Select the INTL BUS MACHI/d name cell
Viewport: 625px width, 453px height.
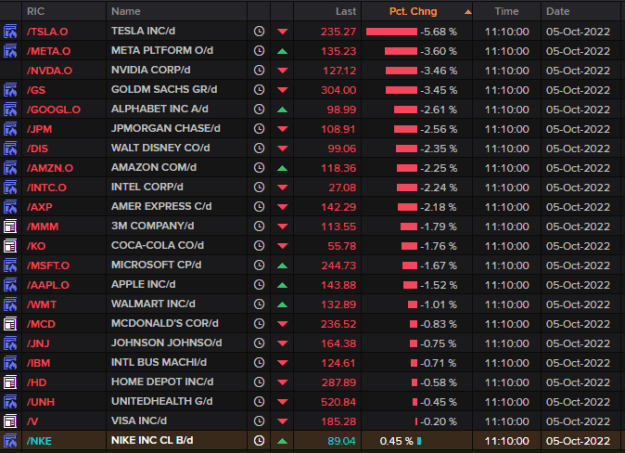(159, 362)
